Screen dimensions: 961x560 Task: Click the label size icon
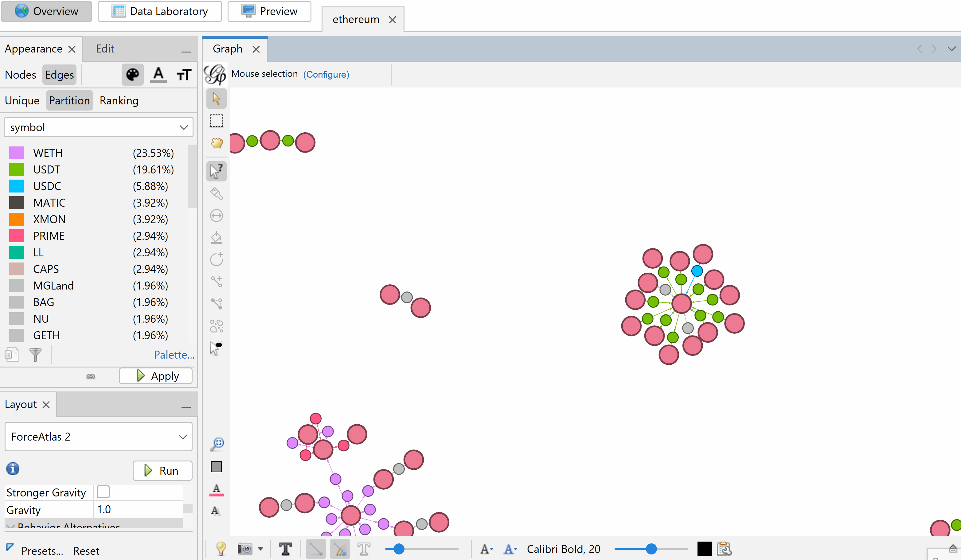[x=184, y=74]
